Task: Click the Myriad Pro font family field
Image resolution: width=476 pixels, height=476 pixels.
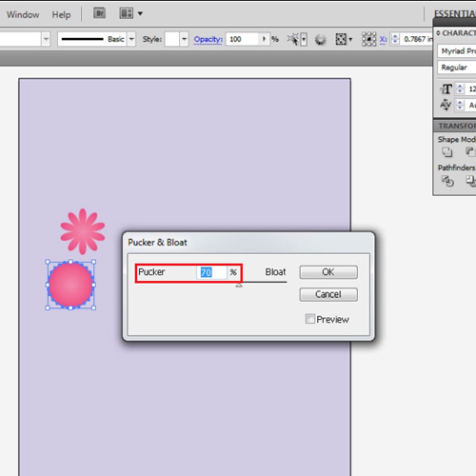Action: (x=457, y=50)
